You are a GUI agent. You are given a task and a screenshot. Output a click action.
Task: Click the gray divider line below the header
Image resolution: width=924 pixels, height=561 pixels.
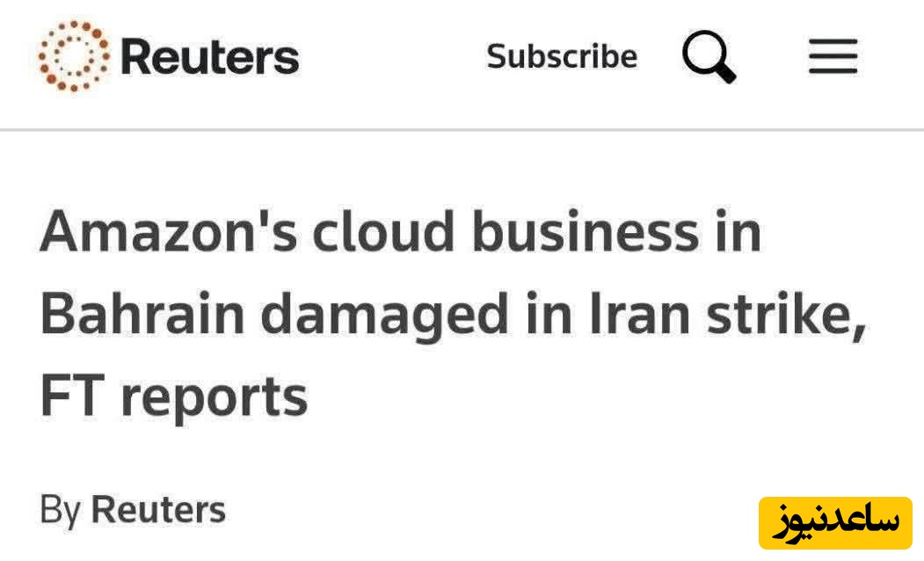pos(462,129)
